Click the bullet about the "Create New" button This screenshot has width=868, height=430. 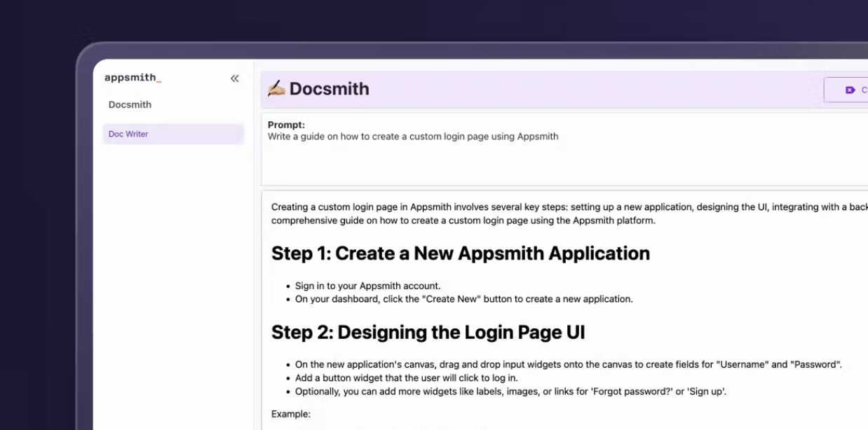(463, 299)
